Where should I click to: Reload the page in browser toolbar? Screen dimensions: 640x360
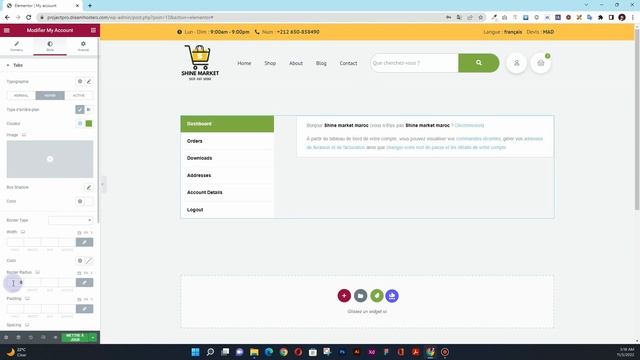pyautogui.click(x=29, y=18)
